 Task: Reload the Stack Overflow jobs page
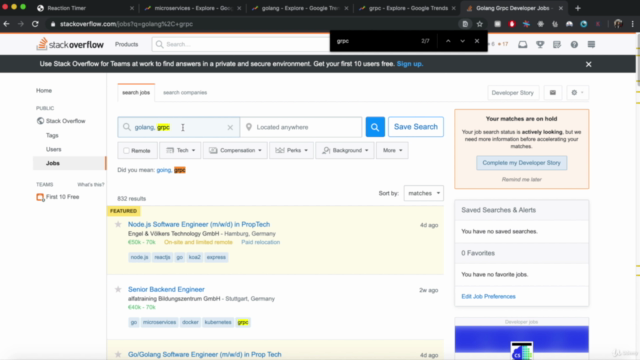pos(35,24)
